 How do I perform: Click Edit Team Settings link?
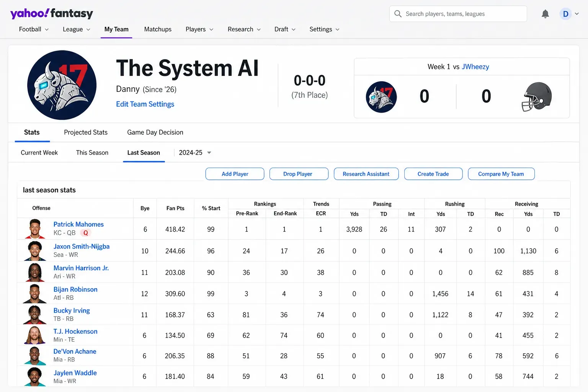point(145,104)
